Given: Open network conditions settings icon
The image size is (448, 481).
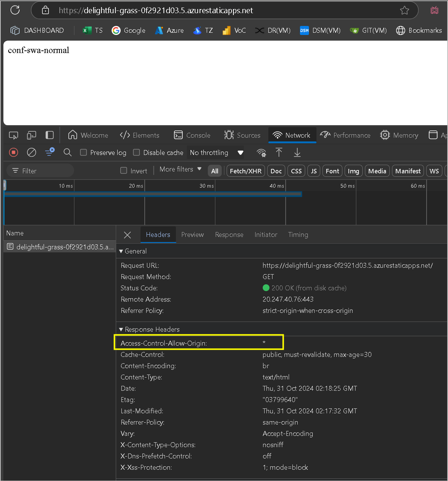Looking at the screenshot, I should pyautogui.click(x=261, y=152).
